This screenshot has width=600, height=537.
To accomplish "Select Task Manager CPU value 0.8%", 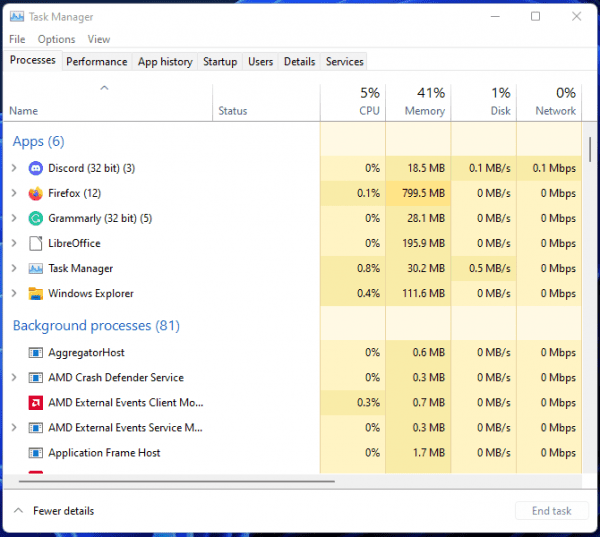I will pyautogui.click(x=368, y=269).
